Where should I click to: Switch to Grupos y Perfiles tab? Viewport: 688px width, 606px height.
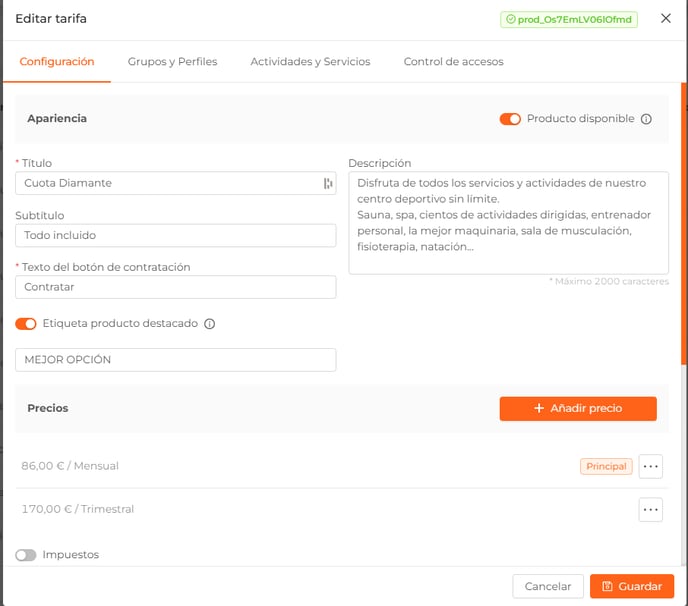(172, 61)
